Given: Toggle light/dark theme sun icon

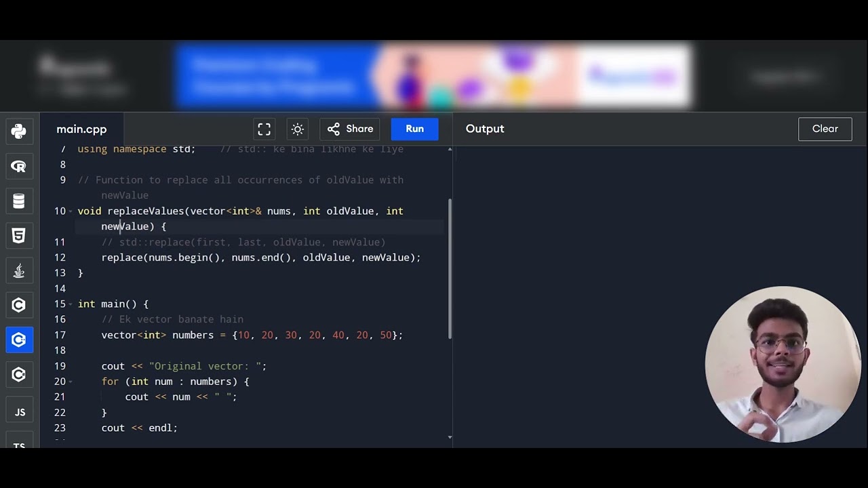Looking at the screenshot, I should pos(297,129).
